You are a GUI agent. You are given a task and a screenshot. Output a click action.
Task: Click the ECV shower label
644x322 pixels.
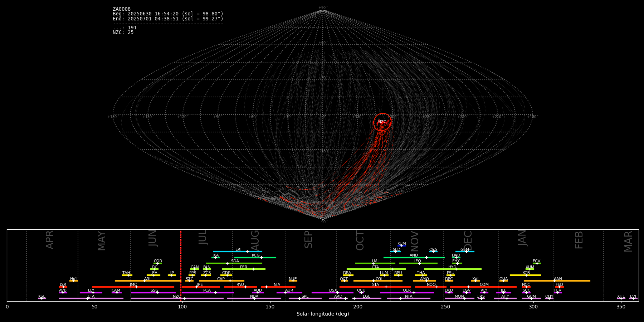(536, 261)
